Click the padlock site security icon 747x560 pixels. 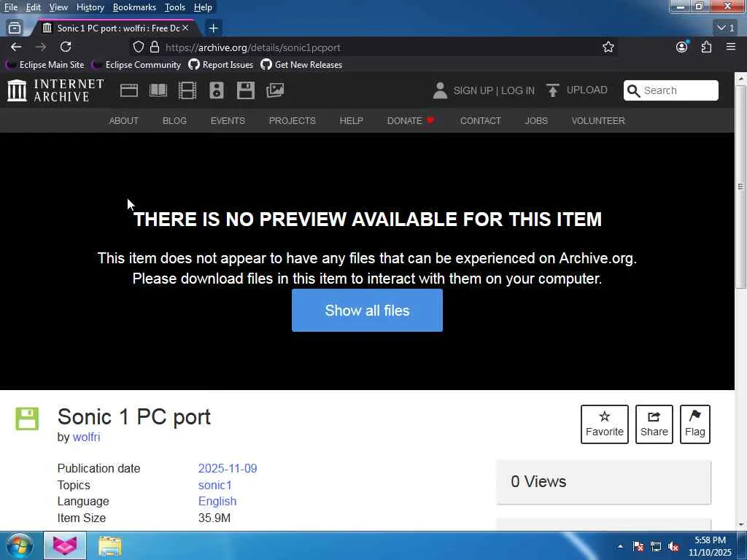click(x=155, y=47)
